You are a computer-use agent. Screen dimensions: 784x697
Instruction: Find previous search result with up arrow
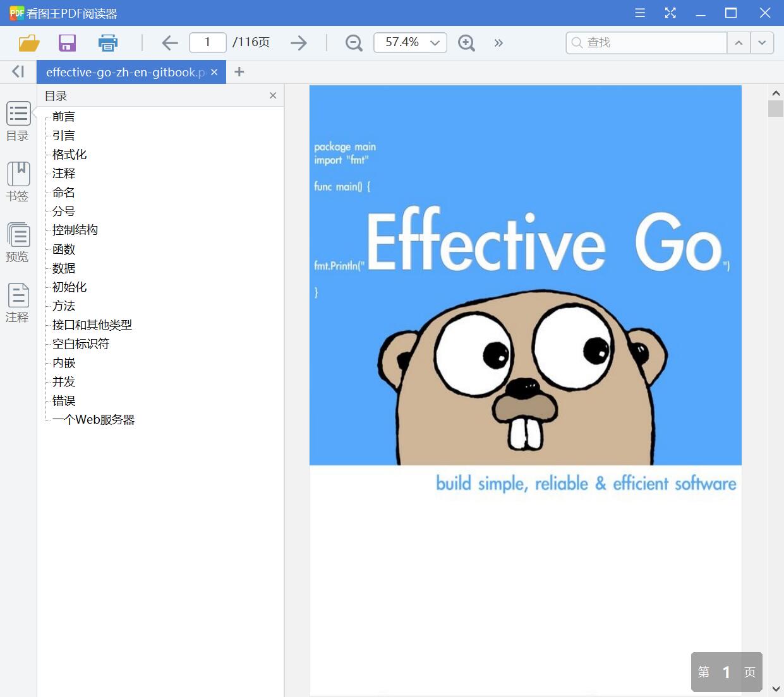click(x=739, y=42)
